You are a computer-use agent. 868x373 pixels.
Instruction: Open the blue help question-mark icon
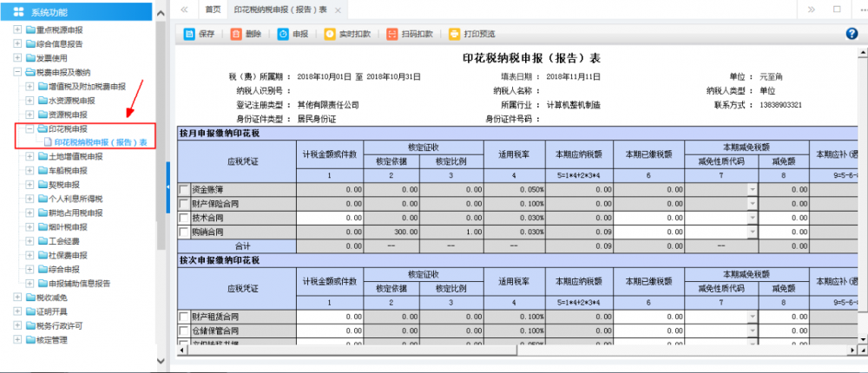852,34
